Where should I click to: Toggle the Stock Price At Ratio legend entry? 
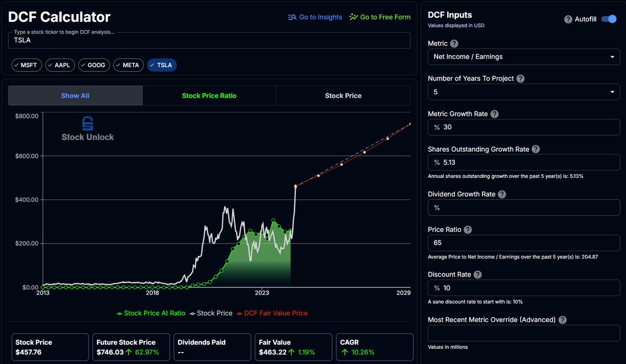pos(151,313)
